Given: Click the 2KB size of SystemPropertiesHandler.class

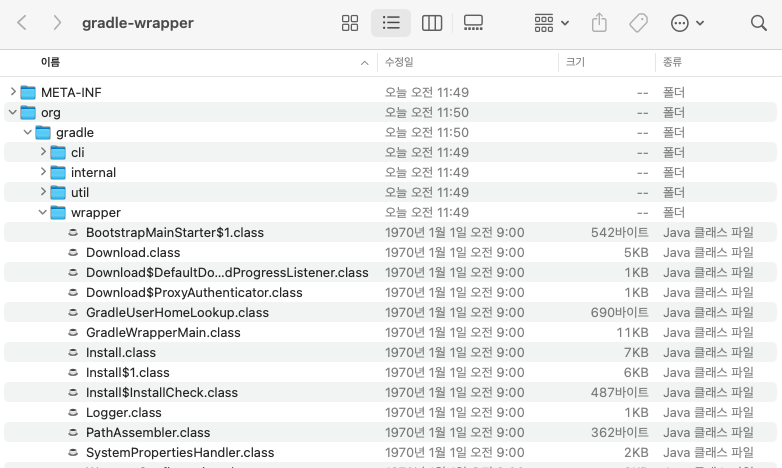Looking at the screenshot, I should 636,452.
